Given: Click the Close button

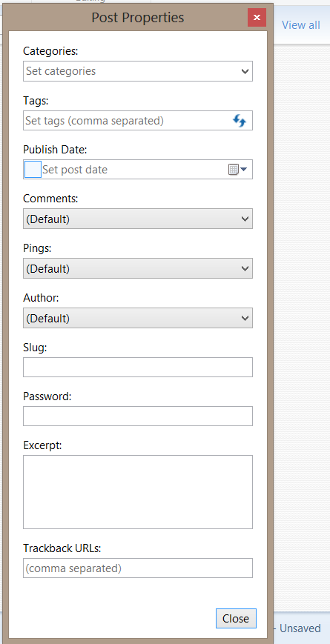Looking at the screenshot, I should point(236,619).
